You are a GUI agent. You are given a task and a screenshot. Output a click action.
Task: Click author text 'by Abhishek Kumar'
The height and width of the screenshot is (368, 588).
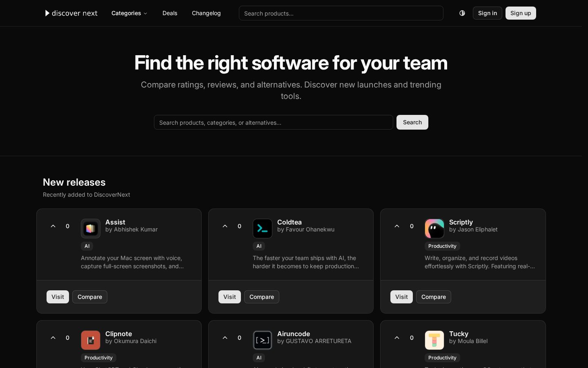pyautogui.click(x=131, y=229)
